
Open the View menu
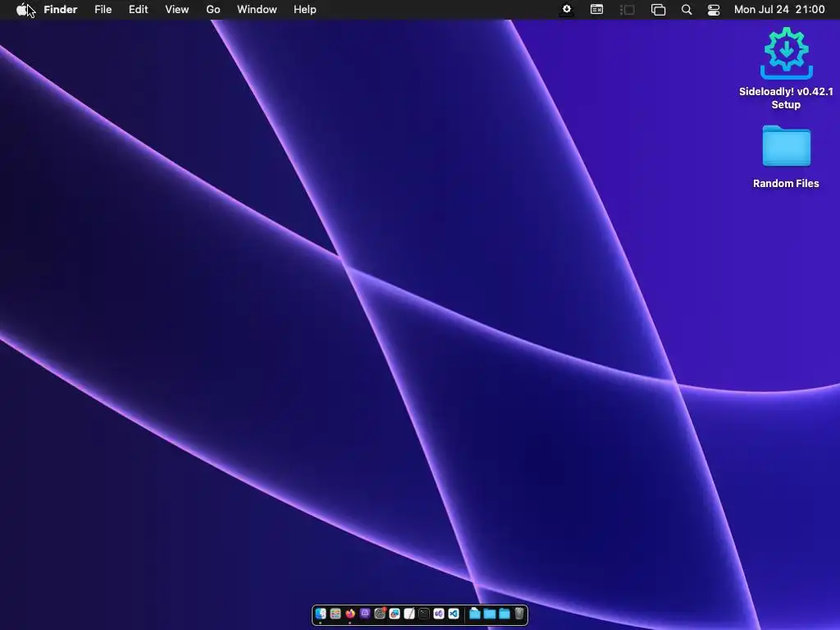[177, 10]
